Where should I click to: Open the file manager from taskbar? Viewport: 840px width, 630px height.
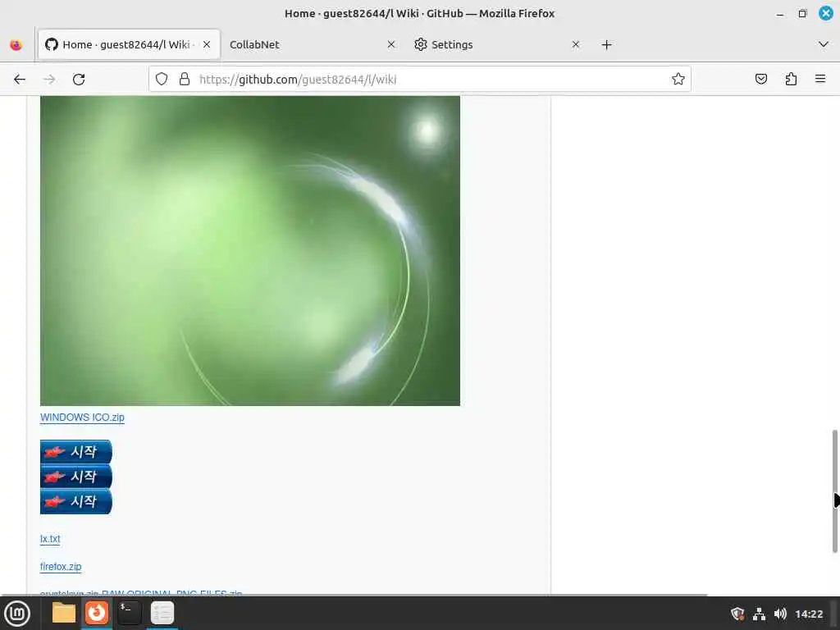pos(64,613)
